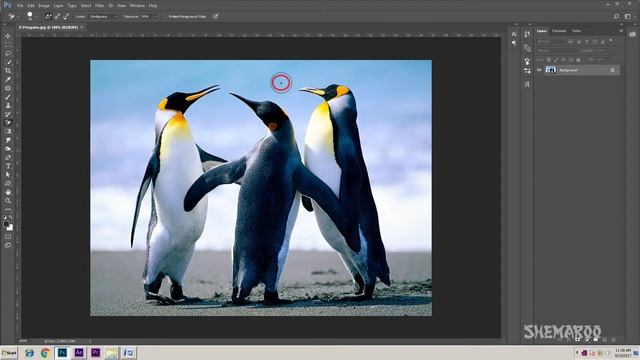The image size is (640, 360).
Task: Open the Image menu
Action: click(x=44, y=6)
